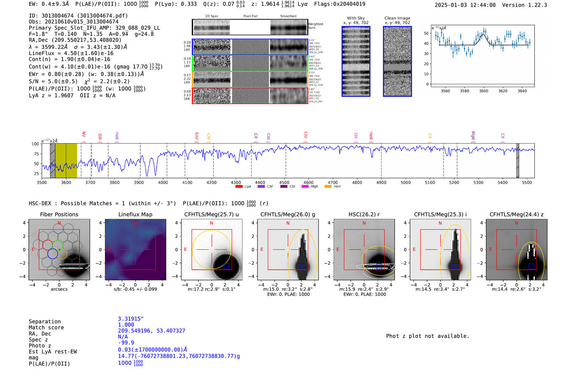Click the magenta MgII legend swatch
576x392 pixels.
(x=305, y=186)
